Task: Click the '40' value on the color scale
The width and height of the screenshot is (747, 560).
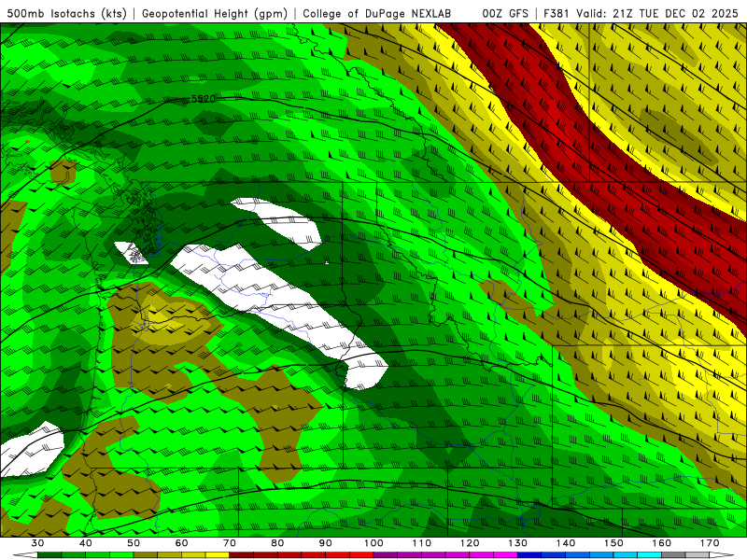Action: click(86, 543)
